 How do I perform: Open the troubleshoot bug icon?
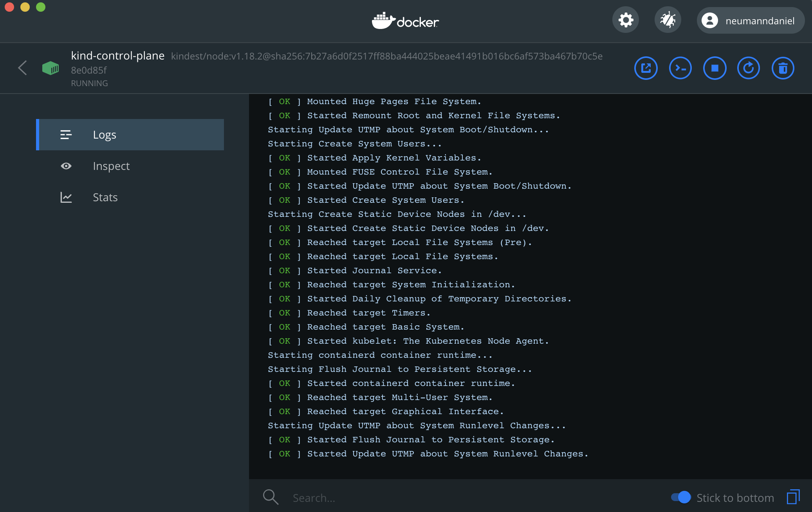pyautogui.click(x=668, y=20)
